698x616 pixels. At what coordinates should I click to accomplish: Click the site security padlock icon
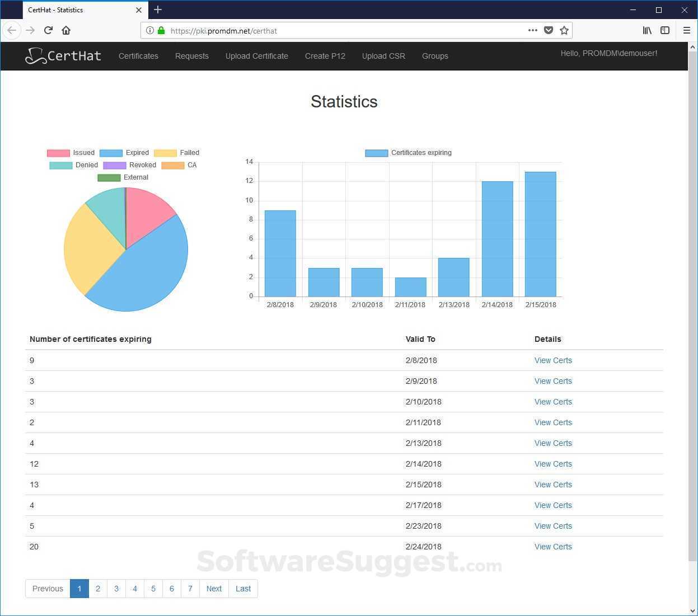tap(161, 31)
